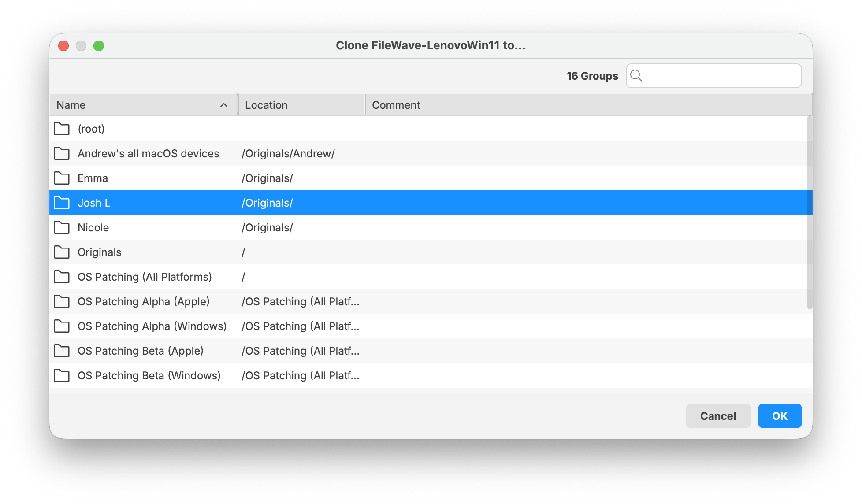Image resolution: width=862 pixels, height=504 pixels.
Task: Select OS Patching Beta (Apple) group
Action: 431,351
